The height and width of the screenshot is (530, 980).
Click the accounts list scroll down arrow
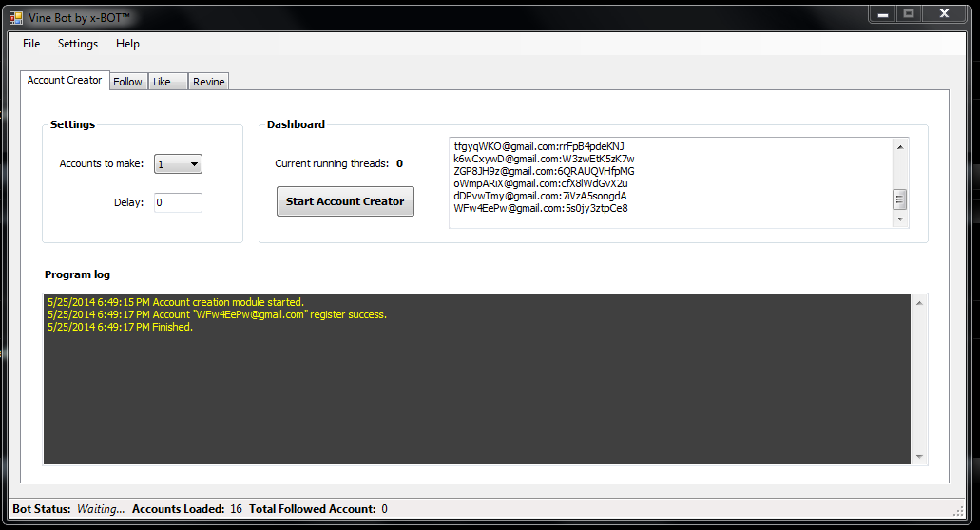900,219
